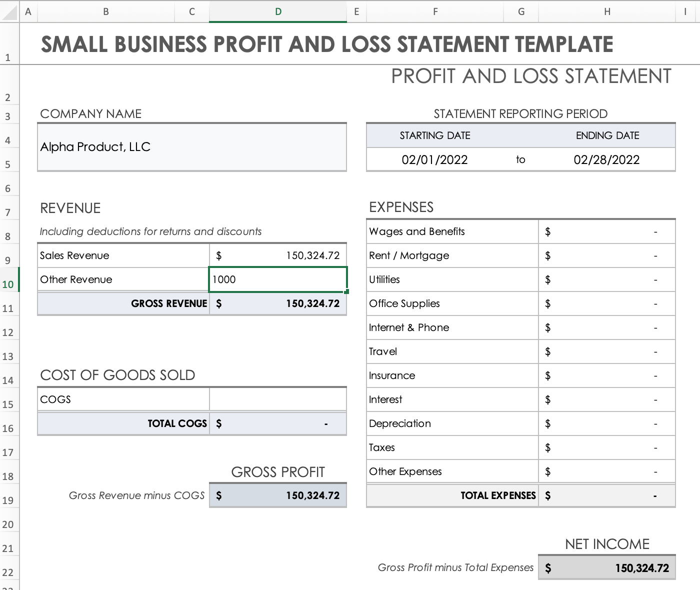Image resolution: width=700 pixels, height=590 pixels.
Task: Select the Alpha Product, LLC company name cell
Action: pos(192,147)
